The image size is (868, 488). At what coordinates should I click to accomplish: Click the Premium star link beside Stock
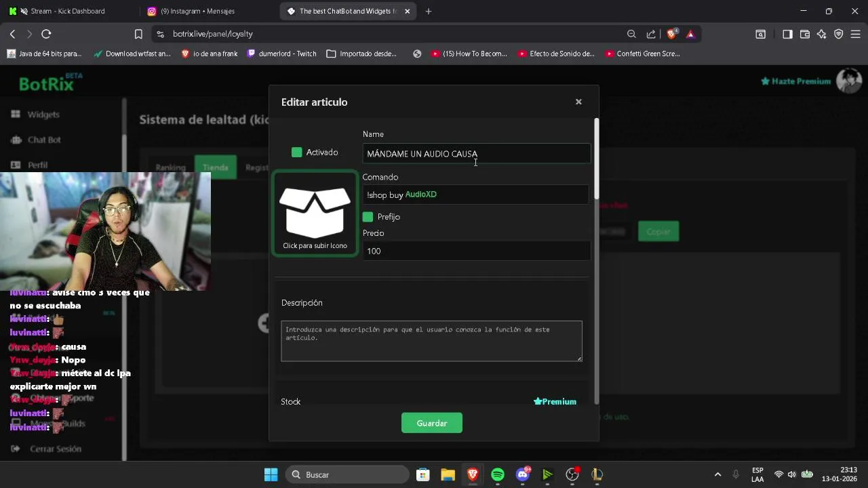[555, 401]
